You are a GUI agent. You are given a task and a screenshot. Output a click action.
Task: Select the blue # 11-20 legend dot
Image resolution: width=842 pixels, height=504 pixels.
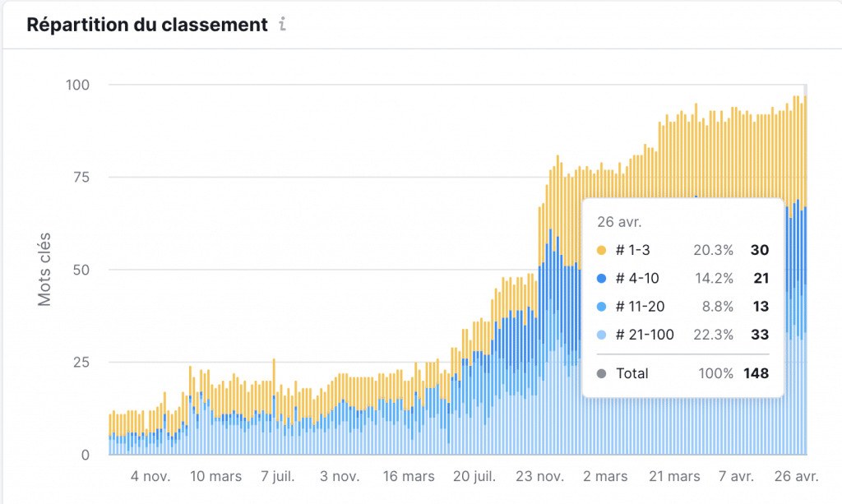coord(599,306)
